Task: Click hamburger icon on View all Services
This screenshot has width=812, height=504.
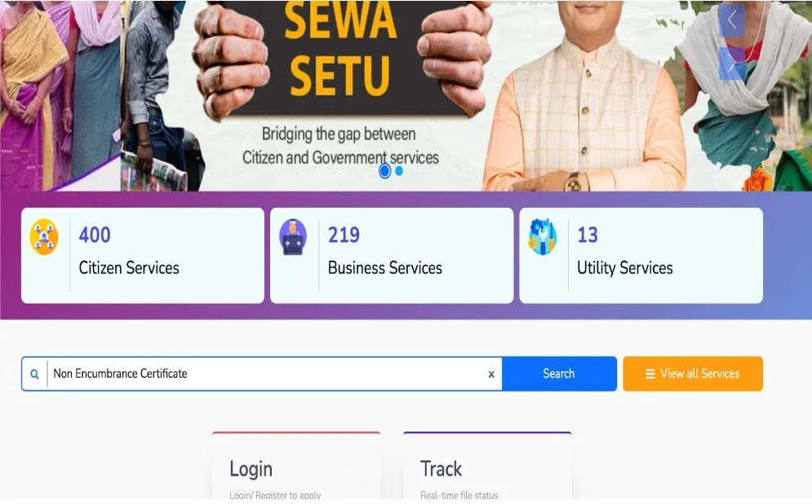Action: [650, 374]
